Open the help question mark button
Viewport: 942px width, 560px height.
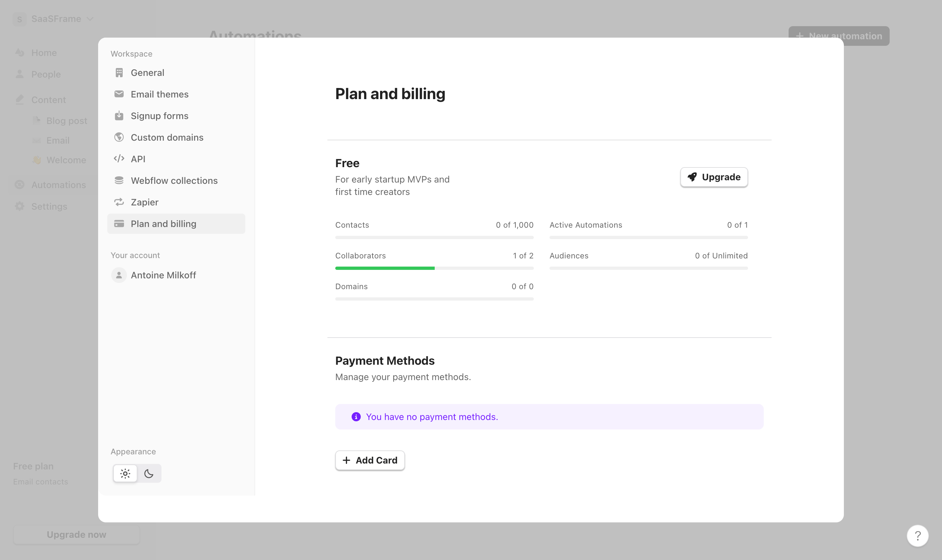(x=917, y=535)
